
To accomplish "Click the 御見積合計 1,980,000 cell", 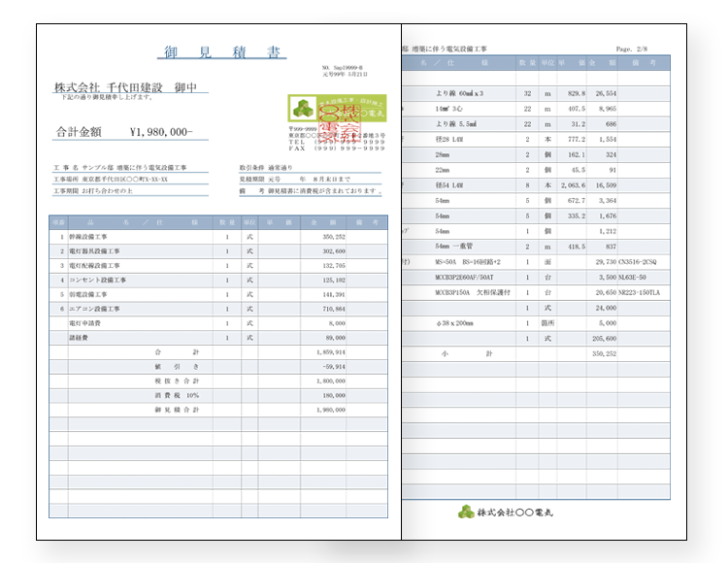I will tap(333, 410).
